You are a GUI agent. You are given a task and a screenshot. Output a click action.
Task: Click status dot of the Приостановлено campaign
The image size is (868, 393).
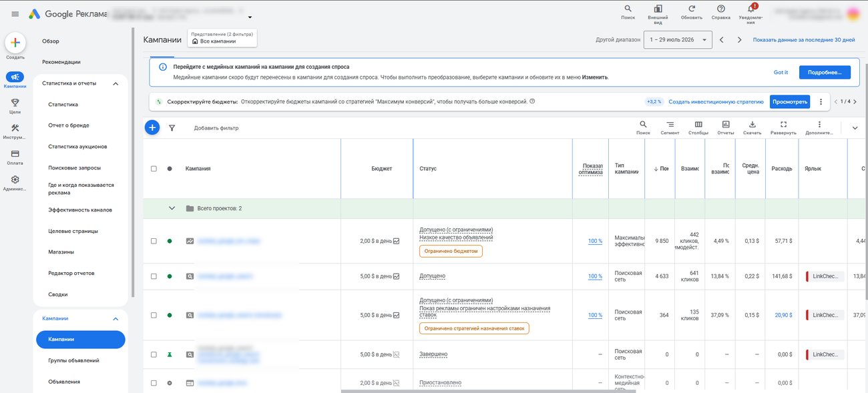[x=170, y=383]
